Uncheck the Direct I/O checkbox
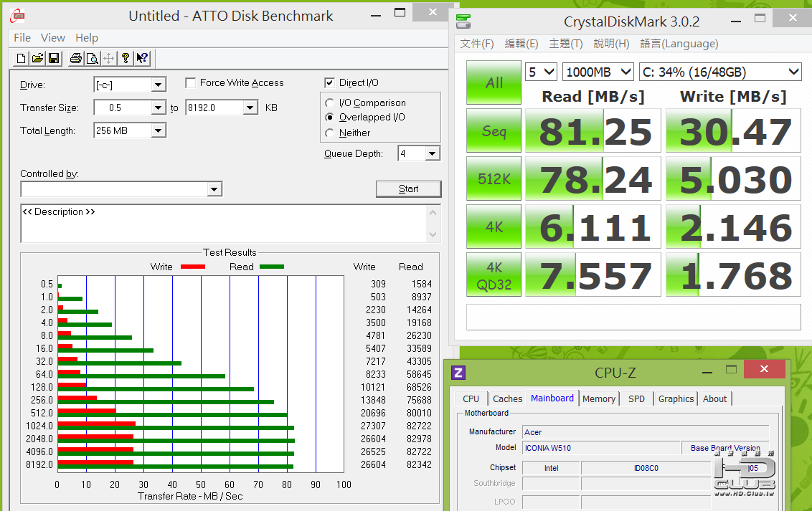Image resolution: width=812 pixels, height=511 pixels. click(330, 83)
